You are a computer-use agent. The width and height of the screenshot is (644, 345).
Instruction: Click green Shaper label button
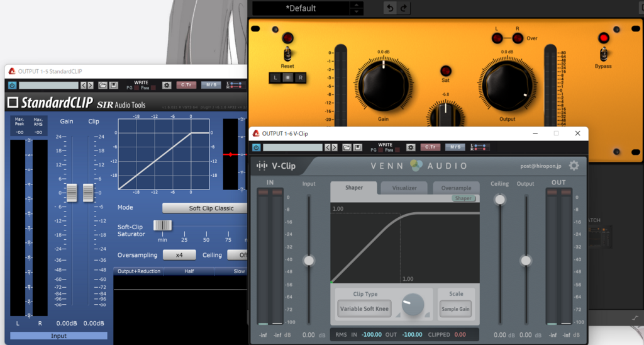(464, 198)
